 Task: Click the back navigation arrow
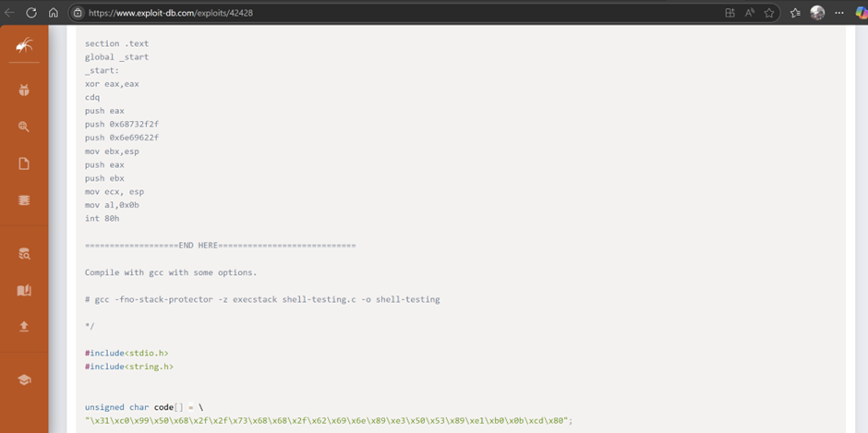point(9,13)
